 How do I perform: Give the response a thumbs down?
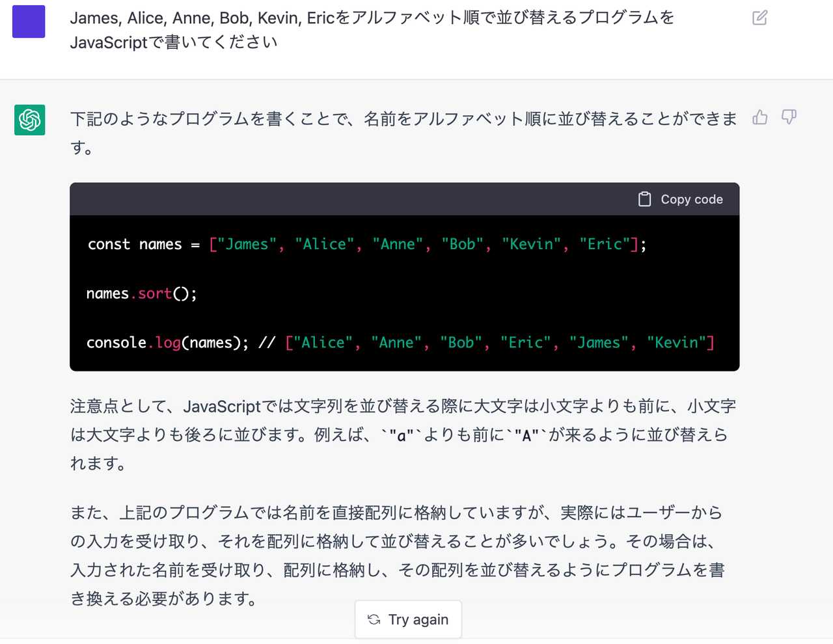coord(789,117)
